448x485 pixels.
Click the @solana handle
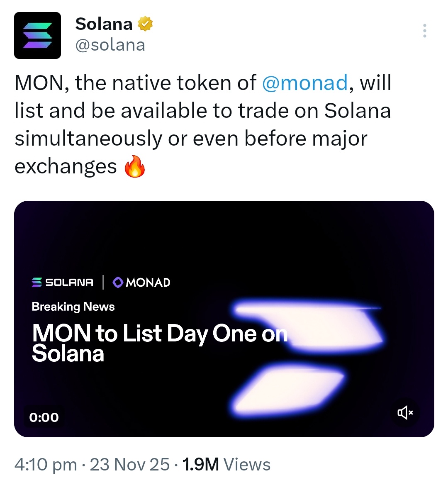(110, 45)
